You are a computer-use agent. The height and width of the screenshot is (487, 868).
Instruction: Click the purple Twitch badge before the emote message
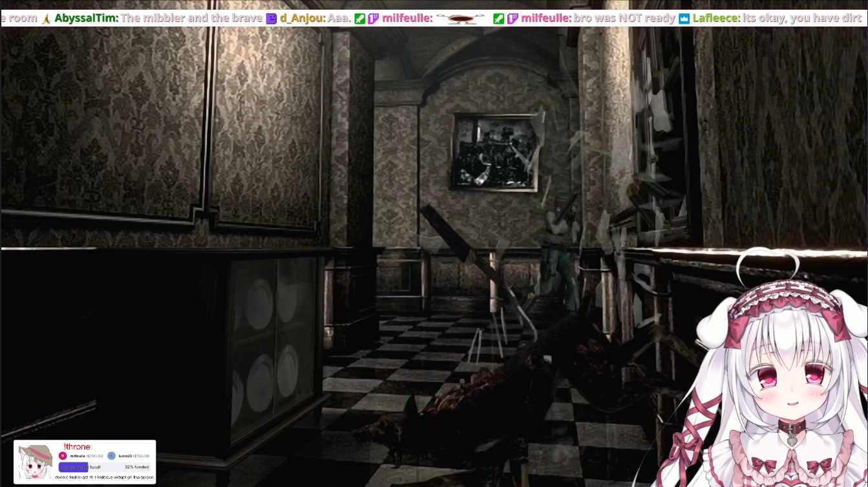[373, 18]
